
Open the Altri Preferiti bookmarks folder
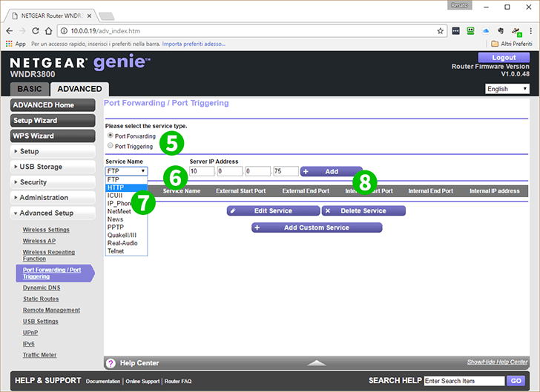511,44
